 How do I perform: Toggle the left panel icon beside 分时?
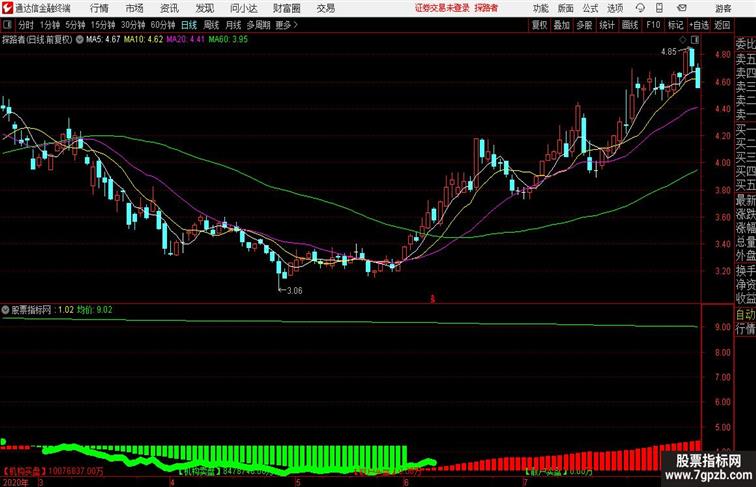point(7,25)
